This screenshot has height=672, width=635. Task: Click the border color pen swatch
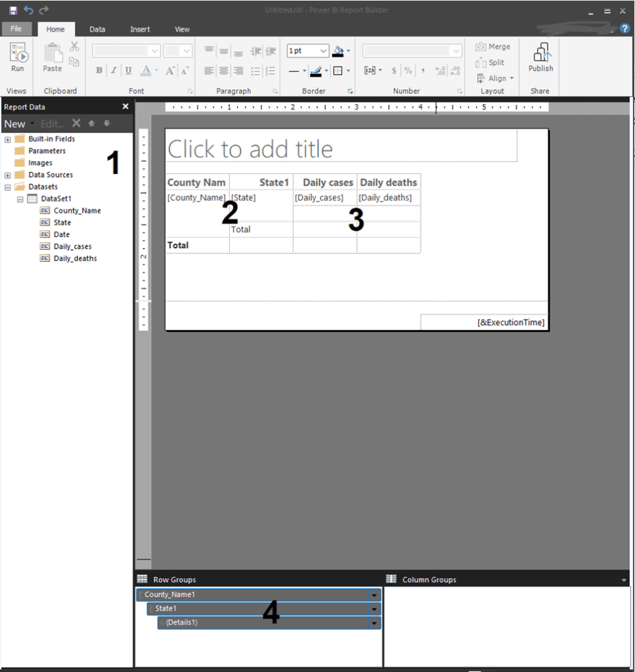click(x=316, y=71)
